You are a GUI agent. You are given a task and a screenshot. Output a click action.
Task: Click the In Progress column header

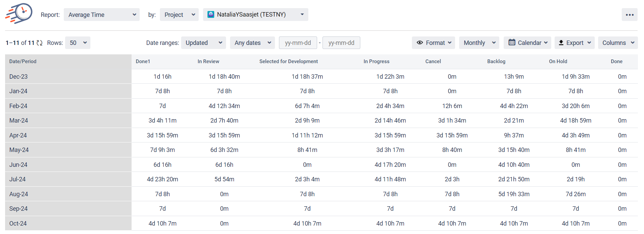[376, 61]
